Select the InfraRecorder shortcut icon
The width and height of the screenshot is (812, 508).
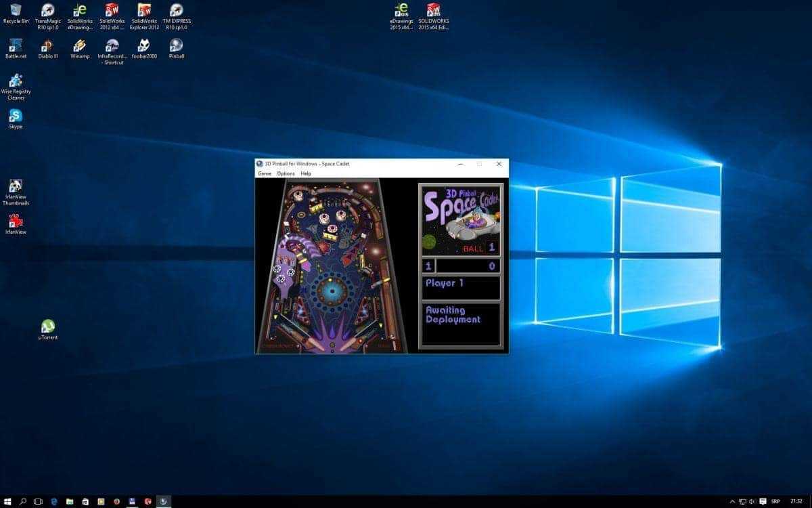112,52
